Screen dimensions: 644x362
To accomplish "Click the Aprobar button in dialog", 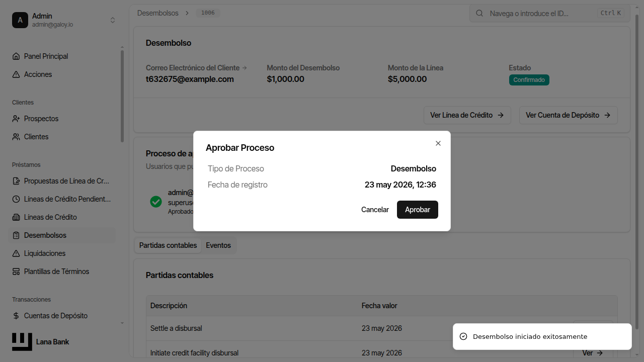I will coord(418,210).
